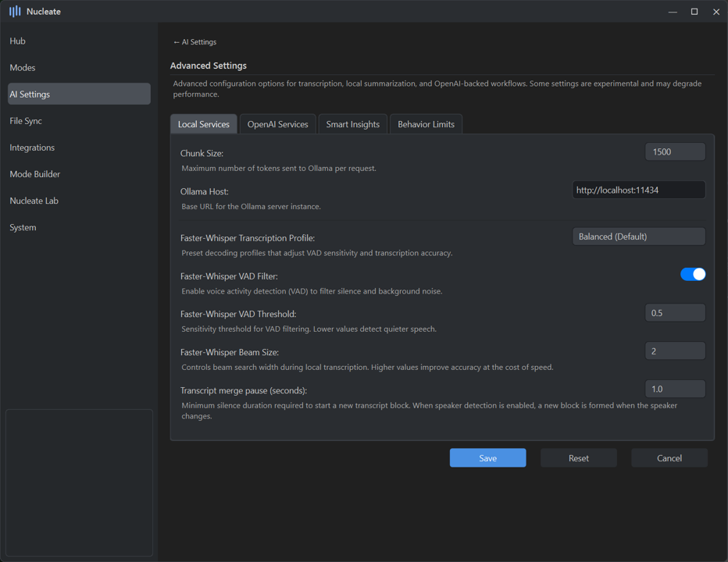
Task: Click the Chunk Size input field
Action: (x=675, y=152)
